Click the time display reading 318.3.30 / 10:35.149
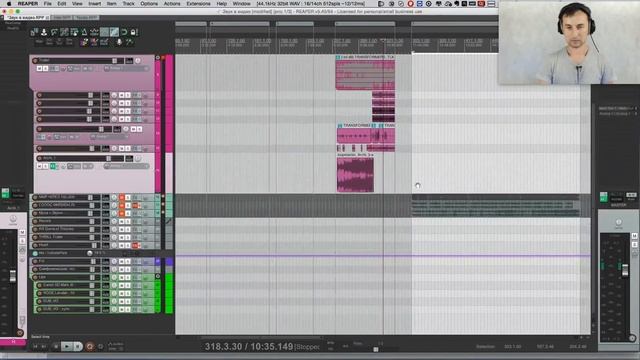This screenshot has height=360, width=640. pyautogui.click(x=249, y=347)
